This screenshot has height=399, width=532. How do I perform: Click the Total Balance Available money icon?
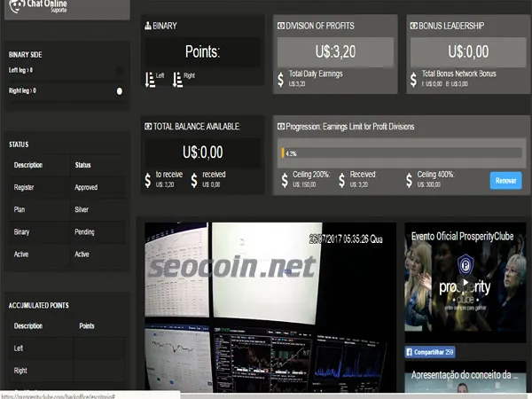(148, 127)
